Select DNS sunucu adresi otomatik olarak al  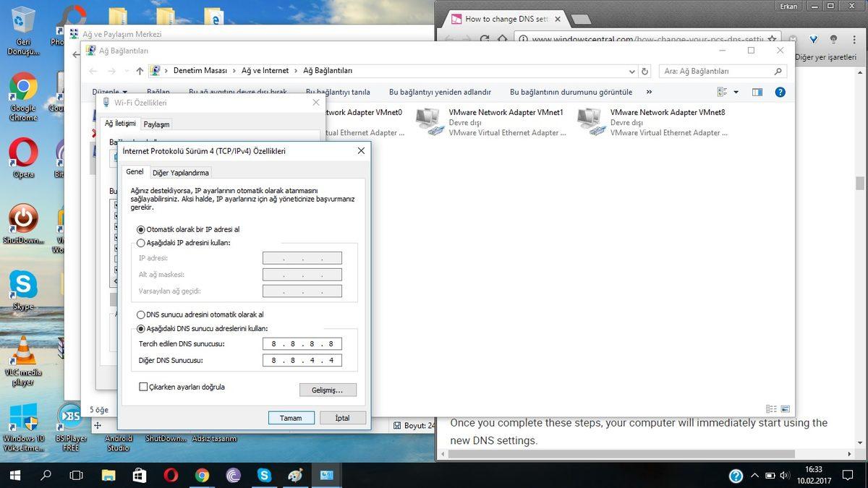click(x=140, y=314)
